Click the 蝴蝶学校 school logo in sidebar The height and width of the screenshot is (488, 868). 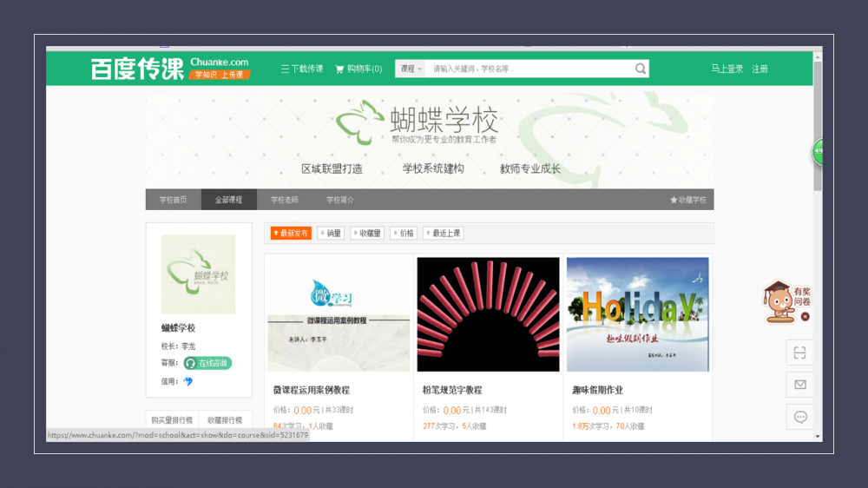pyautogui.click(x=198, y=274)
